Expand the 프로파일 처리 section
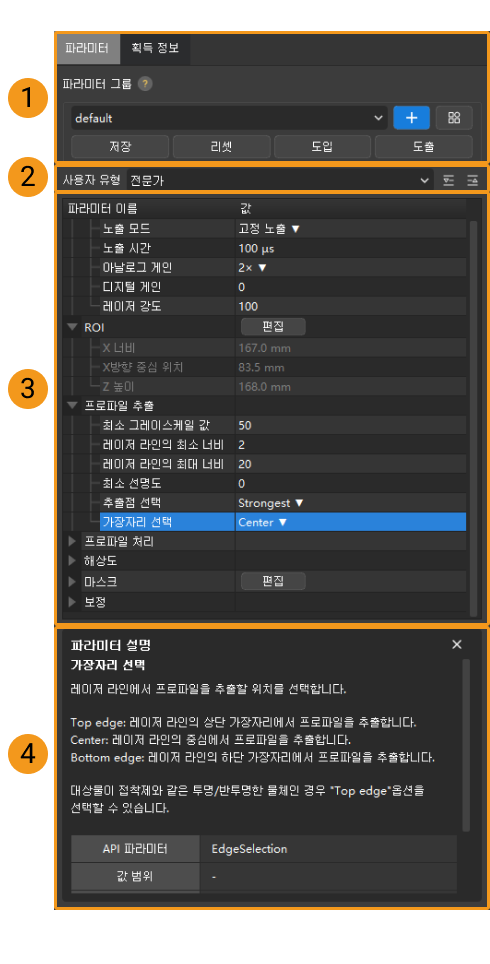490x964 pixels. click(73, 542)
